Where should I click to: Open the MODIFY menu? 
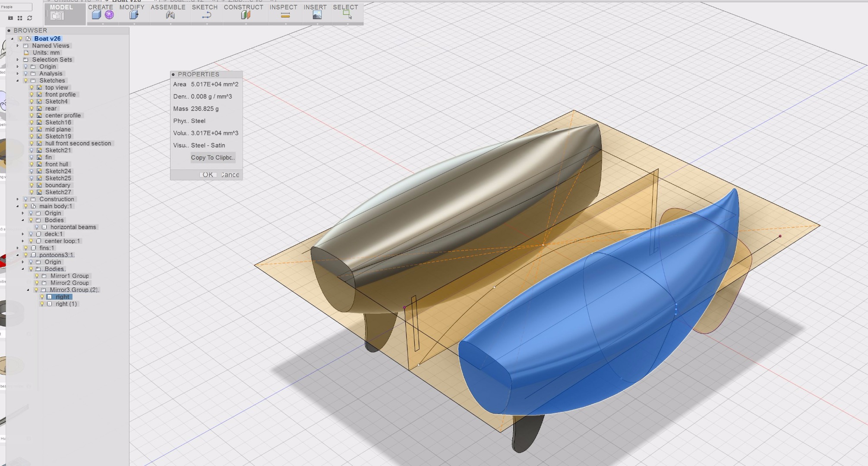click(x=132, y=7)
